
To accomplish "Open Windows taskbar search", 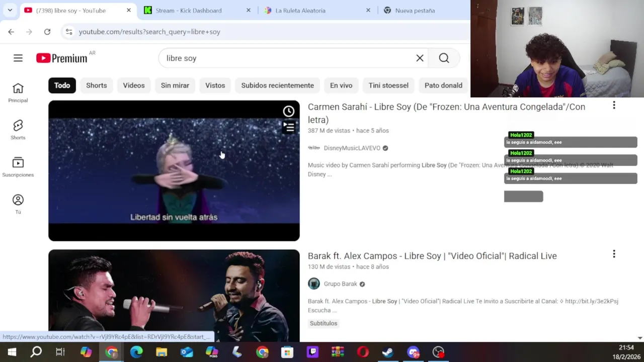I will 36,352.
